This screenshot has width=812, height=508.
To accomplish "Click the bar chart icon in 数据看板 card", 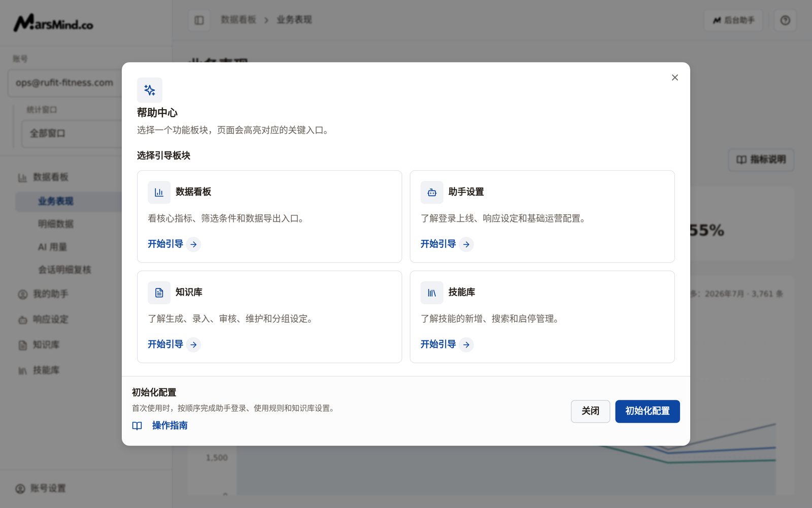I will [x=159, y=193].
